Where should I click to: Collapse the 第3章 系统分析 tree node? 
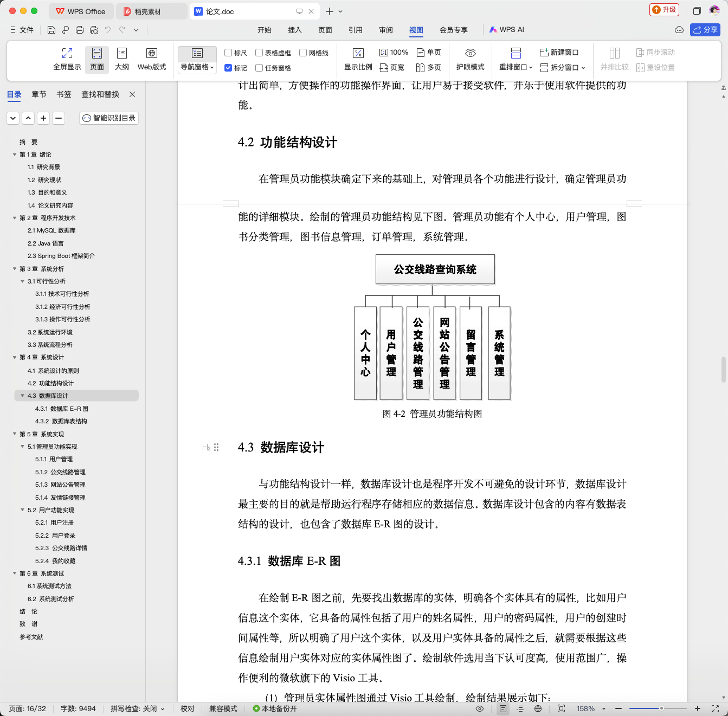[15, 269]
